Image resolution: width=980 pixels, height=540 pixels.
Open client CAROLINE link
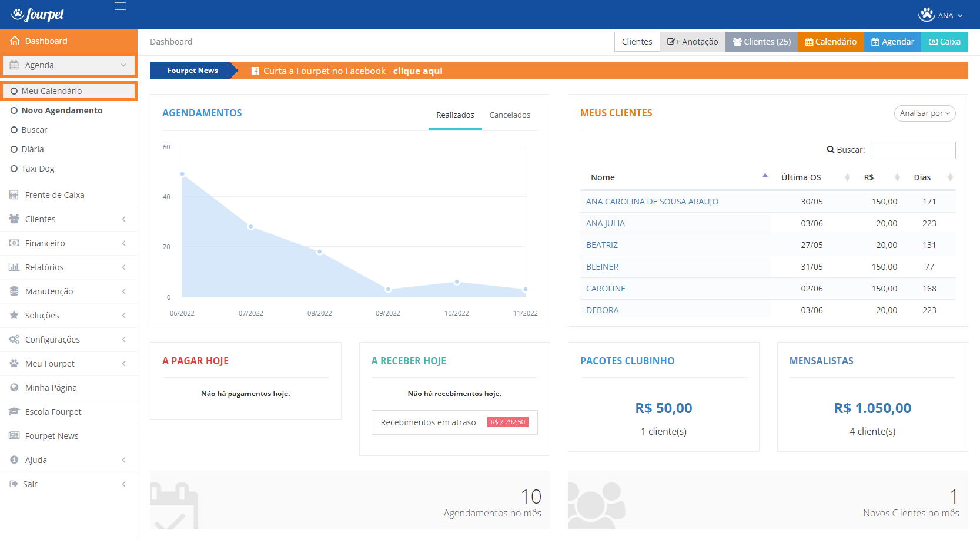(x=606, y=289)
